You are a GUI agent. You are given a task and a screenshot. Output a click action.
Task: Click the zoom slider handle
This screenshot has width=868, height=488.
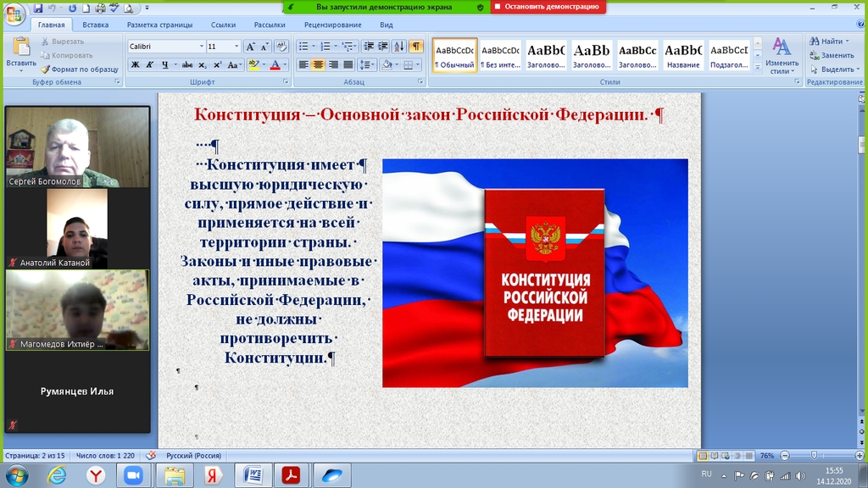(814, 455)
